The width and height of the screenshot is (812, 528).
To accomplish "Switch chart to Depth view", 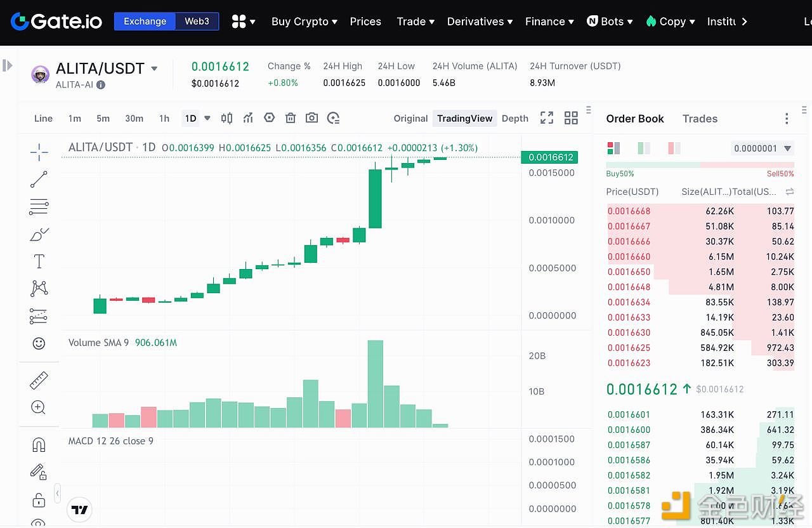I will [x=515, y=118].
